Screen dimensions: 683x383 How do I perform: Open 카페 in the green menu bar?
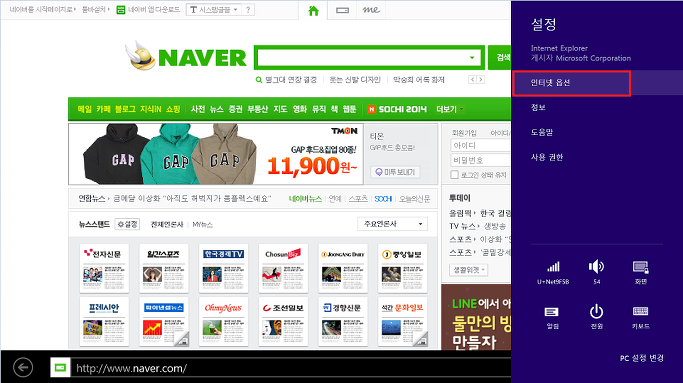(x=103, y=109)
